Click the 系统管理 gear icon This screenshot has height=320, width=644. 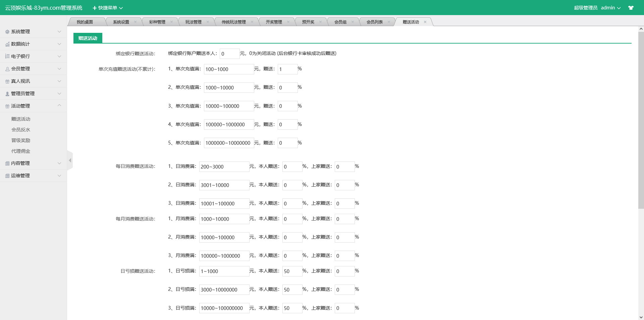[7, 32]
